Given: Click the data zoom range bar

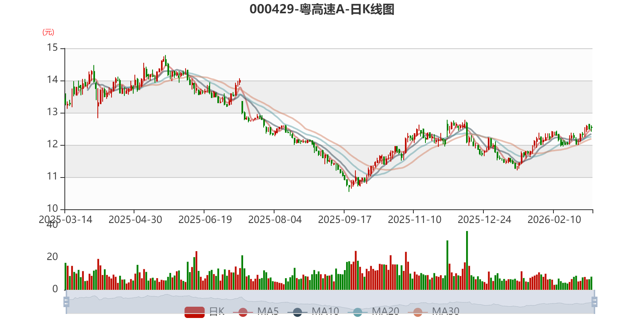Looking at the screenshot, I should pos(330,301).
